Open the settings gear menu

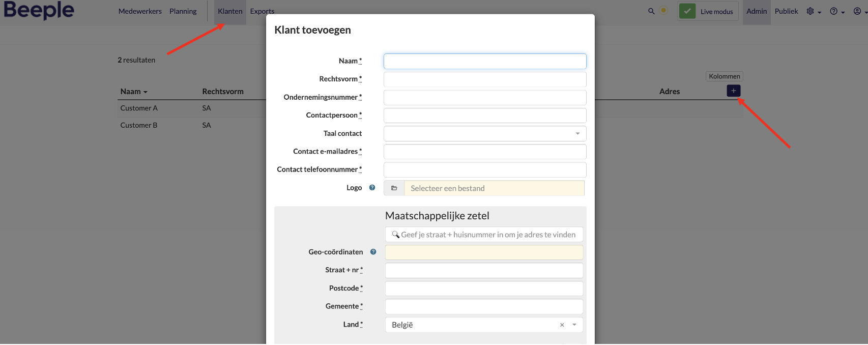(x=814, y=11)
